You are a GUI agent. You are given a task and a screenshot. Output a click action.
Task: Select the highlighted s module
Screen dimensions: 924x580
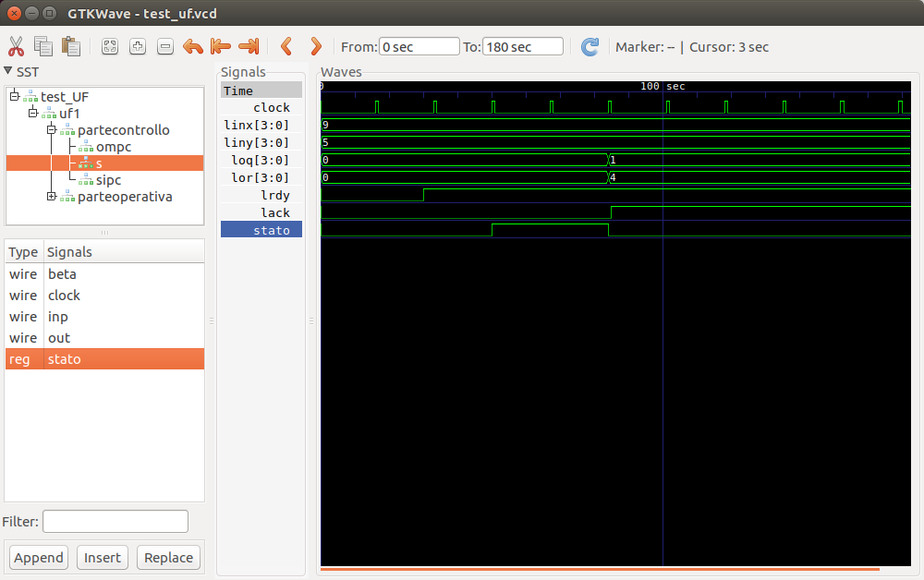[x=105, y=163]
